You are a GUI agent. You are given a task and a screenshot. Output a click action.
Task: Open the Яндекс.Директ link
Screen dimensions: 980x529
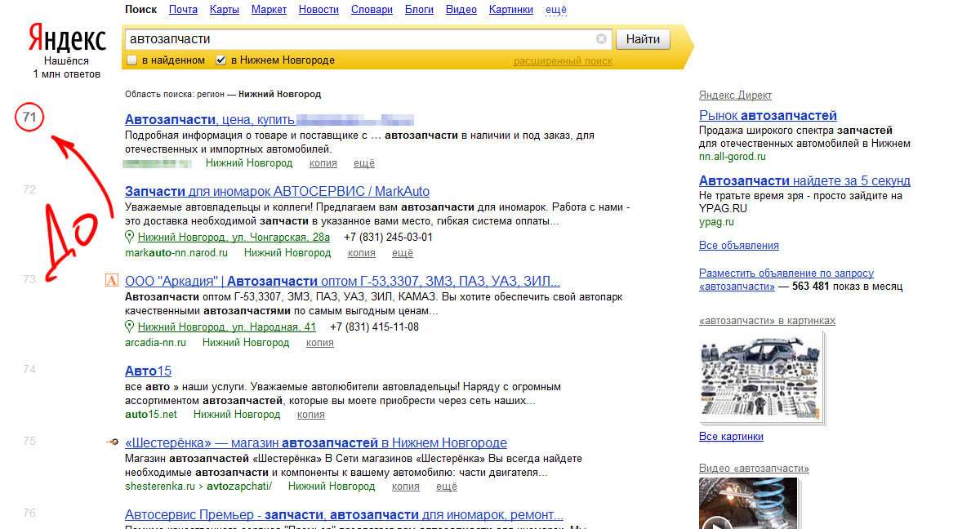pos(736,96)
